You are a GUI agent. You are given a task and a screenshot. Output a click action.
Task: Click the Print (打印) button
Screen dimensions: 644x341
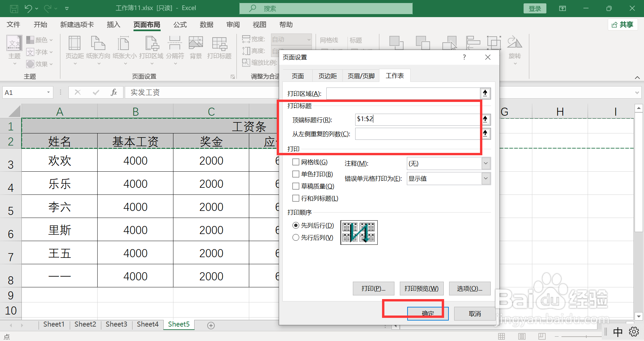[373, 288]
